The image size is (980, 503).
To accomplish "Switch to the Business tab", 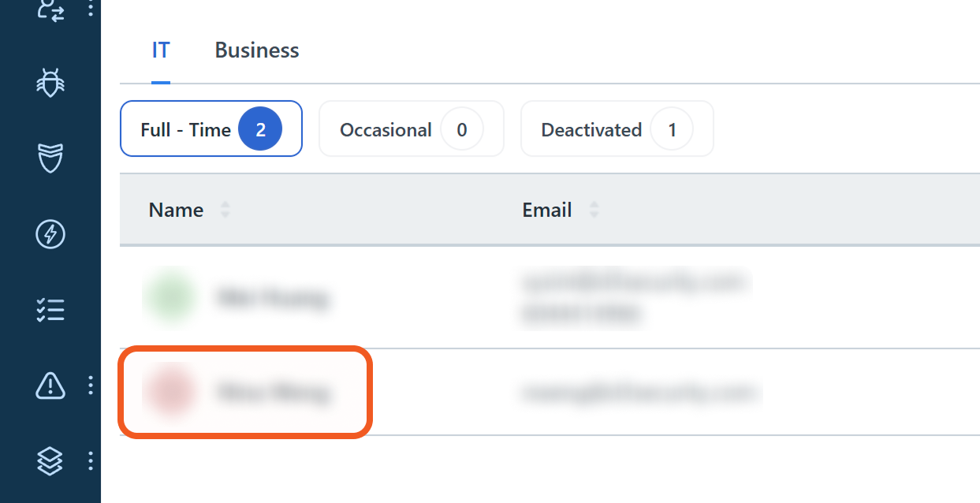I will point(256,50).
